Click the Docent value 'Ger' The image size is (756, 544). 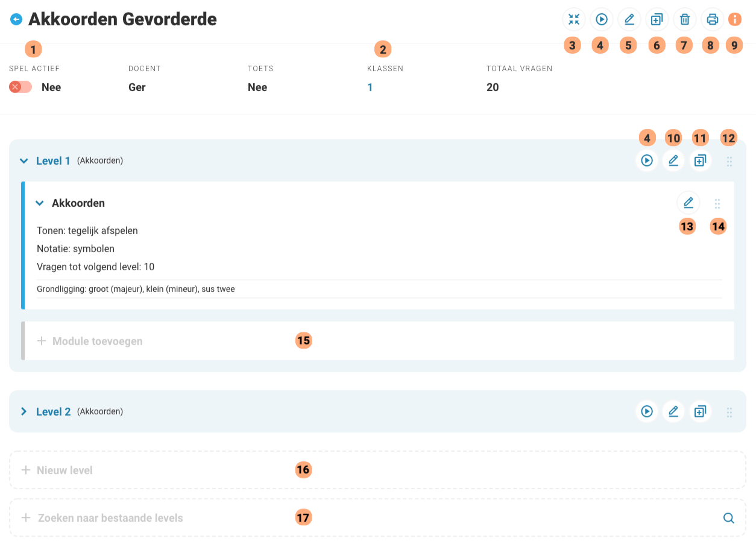click(x=137, y=87)
